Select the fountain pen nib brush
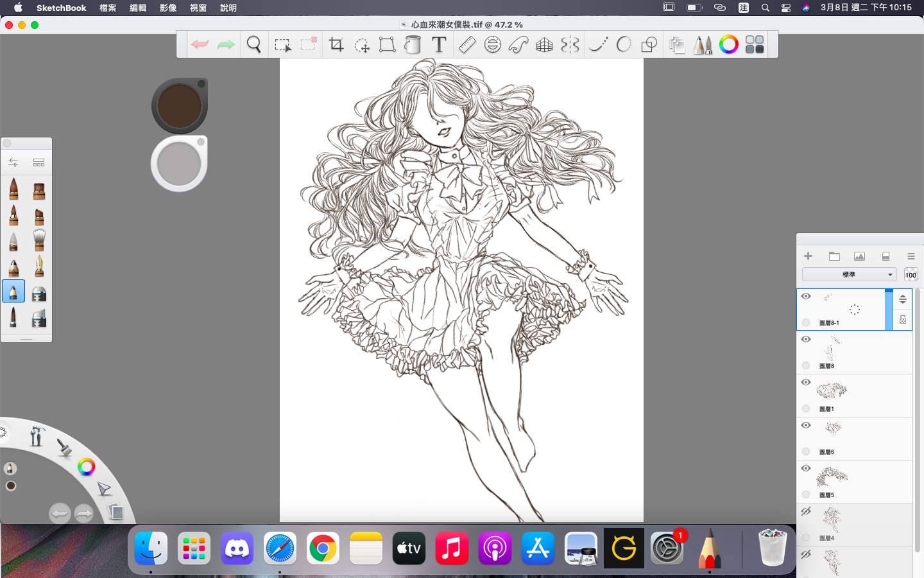 pyautogui.click(x=39, y=266)
